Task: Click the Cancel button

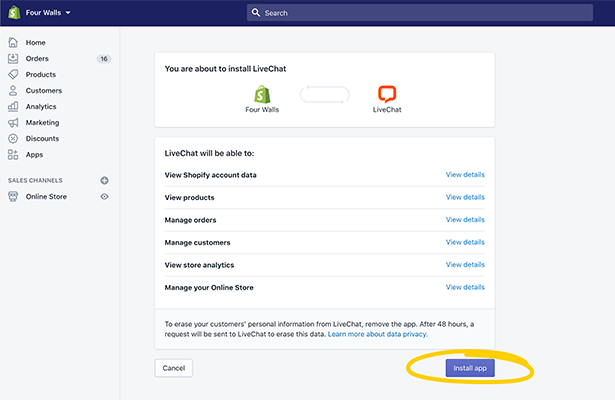Action: (x=173, y=368)
